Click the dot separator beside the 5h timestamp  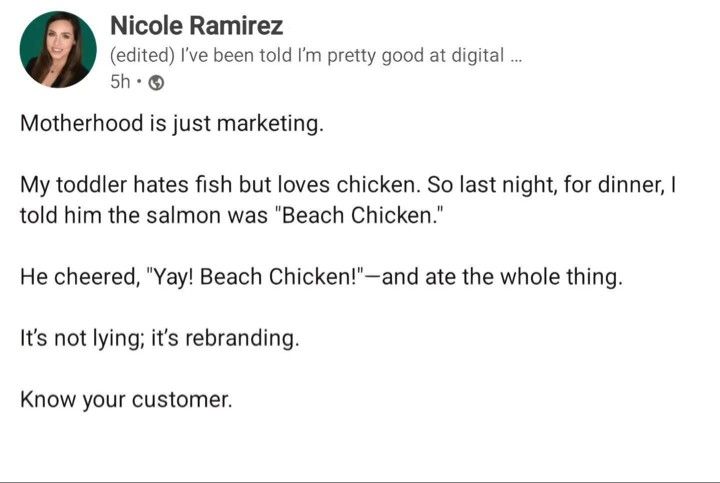tap(139, 82)
